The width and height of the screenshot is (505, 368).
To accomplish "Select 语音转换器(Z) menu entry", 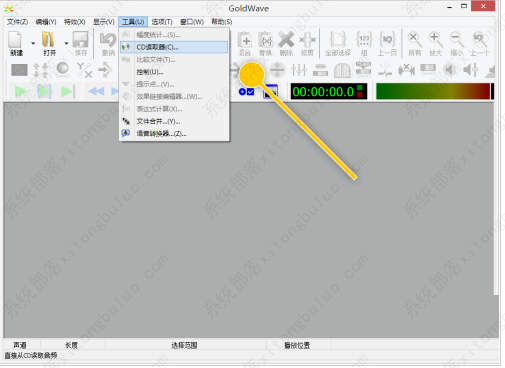I will (x=174, y=134).
